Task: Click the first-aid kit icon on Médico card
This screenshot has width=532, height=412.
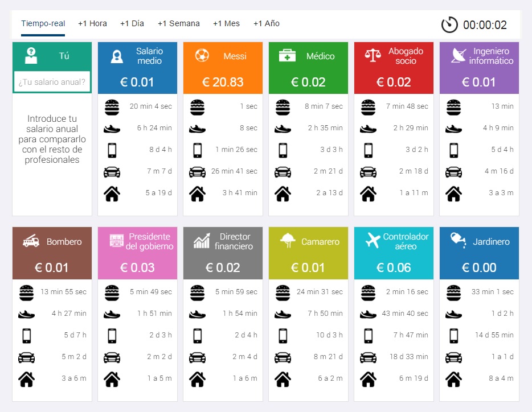Action: point(287,56)
